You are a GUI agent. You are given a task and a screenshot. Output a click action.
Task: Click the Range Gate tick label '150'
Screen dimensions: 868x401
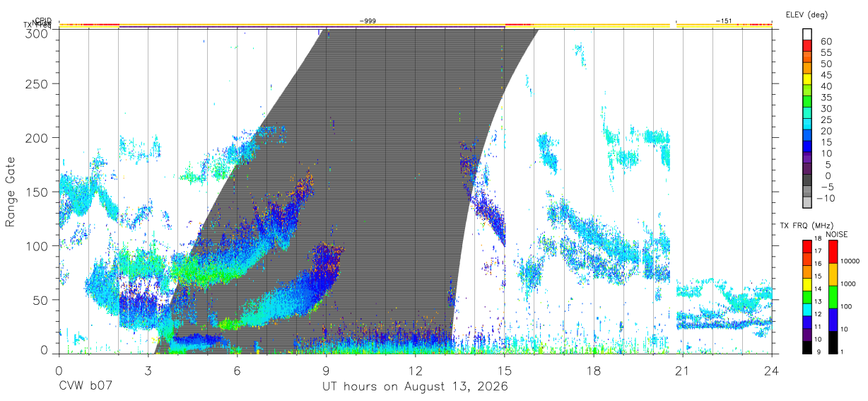(37, 192)
